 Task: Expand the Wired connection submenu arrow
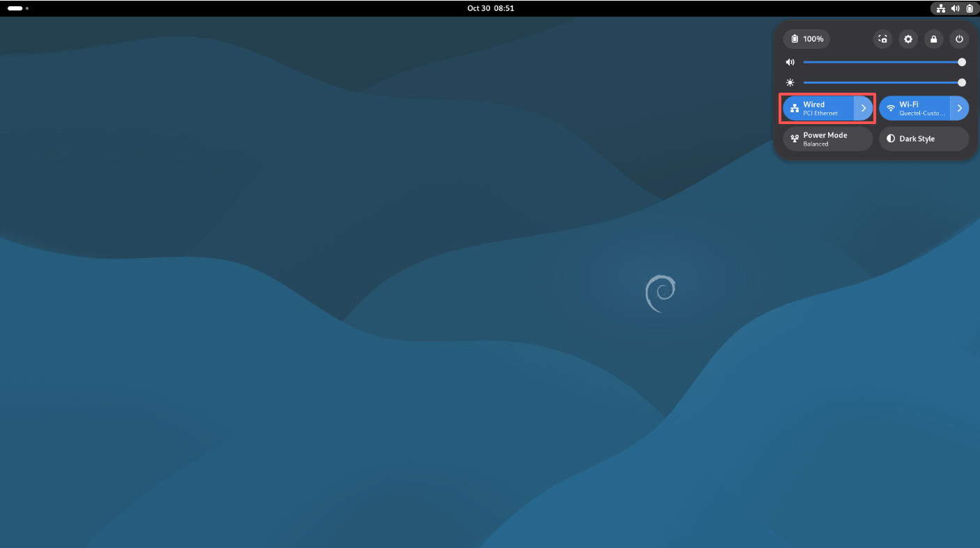864,108
